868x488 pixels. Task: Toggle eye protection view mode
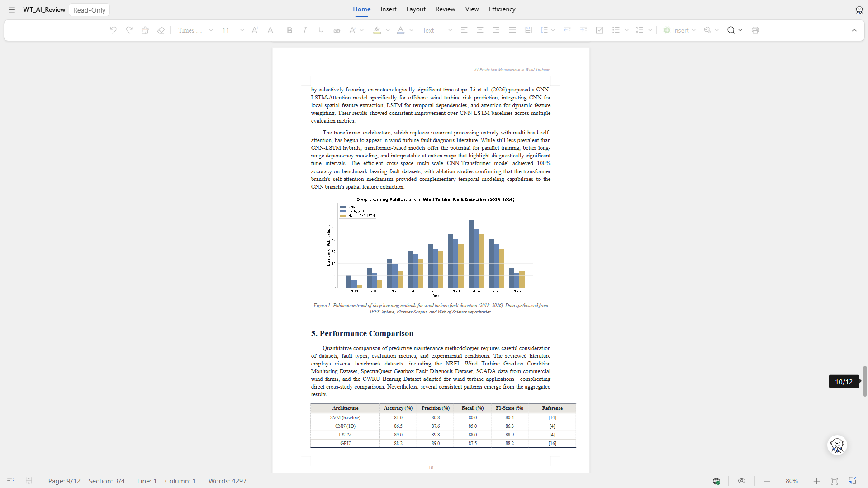point(741,481)
